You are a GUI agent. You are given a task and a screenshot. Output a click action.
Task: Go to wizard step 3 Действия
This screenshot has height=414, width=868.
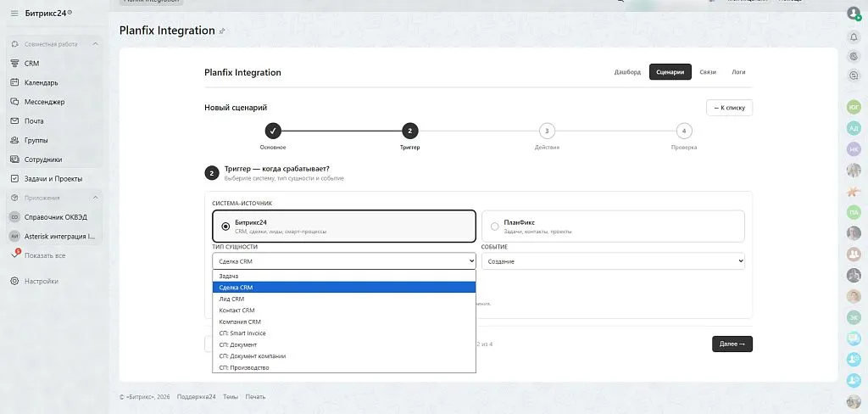[x=547, y=131]
